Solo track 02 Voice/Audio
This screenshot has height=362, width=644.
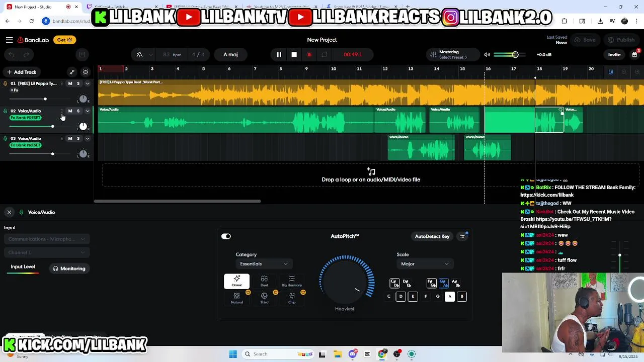(x=78, y=111)
